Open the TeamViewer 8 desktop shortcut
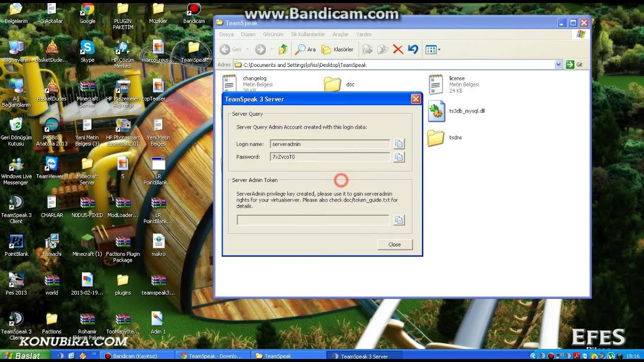This screenshot has width=644, height=362. [x=52, y=168]
